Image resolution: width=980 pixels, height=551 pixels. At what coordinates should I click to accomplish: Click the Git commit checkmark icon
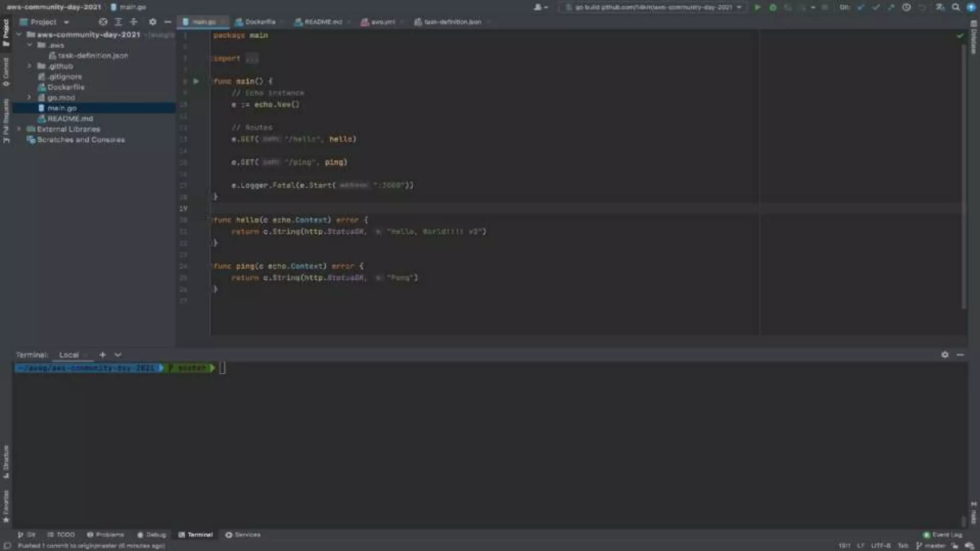coord(876,7)
